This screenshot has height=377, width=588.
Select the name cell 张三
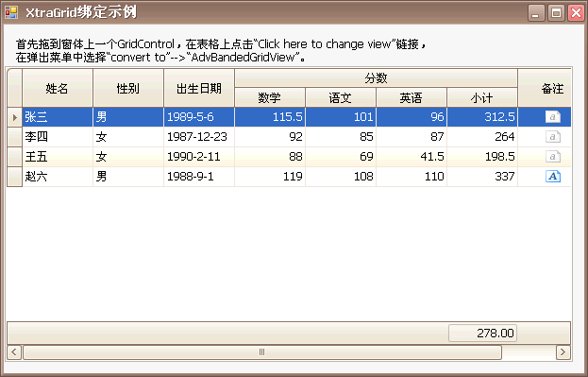tap(58, 117)
